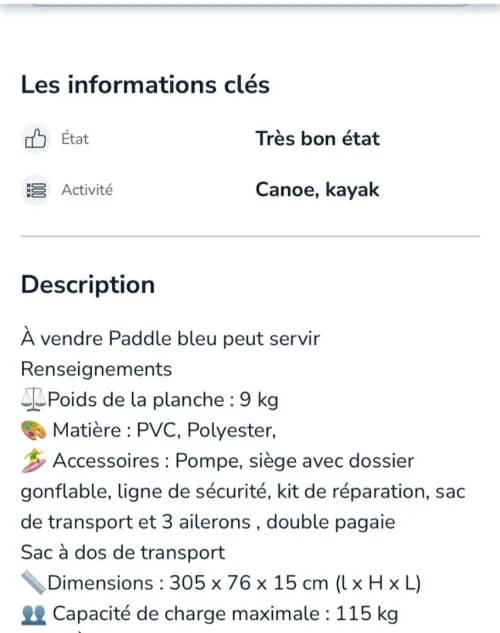Click the two-people silhouette emoji icon
The image size is (500, 633).
(34, 614)
